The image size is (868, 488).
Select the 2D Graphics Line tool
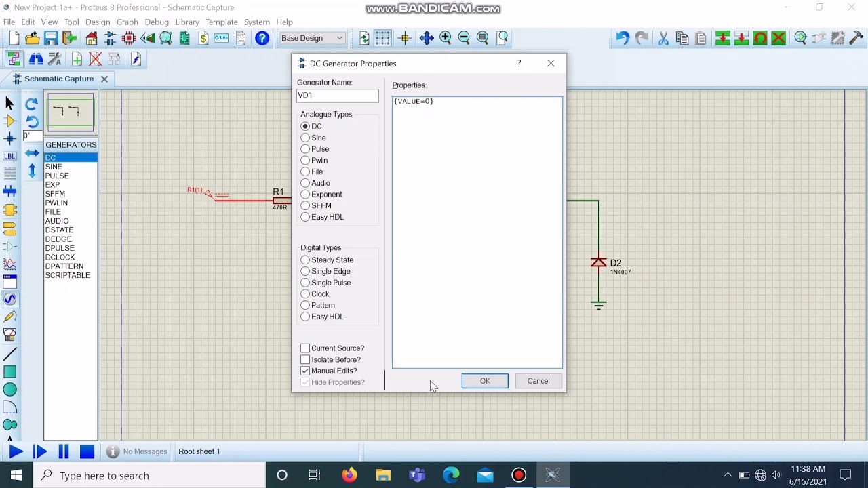tap(9, 354)
